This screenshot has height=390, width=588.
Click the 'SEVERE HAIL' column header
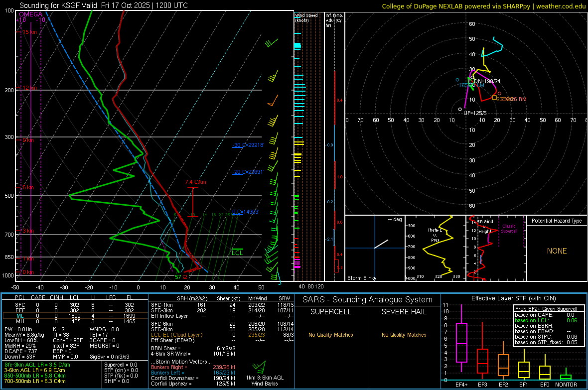tap(404, 312)
